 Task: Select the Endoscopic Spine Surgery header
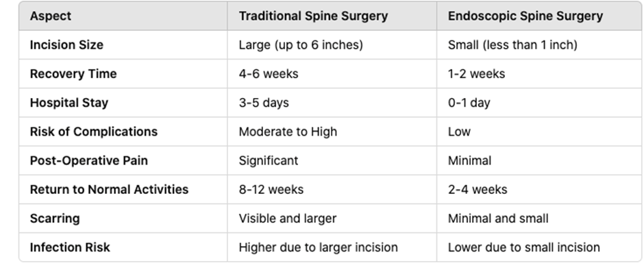click(525, 16)
